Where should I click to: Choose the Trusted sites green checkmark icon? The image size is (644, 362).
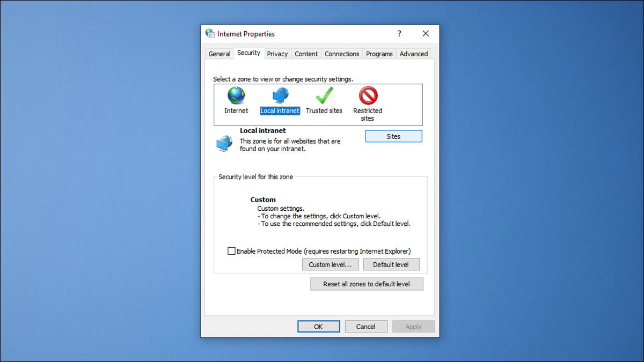click(x=324, y=96)
